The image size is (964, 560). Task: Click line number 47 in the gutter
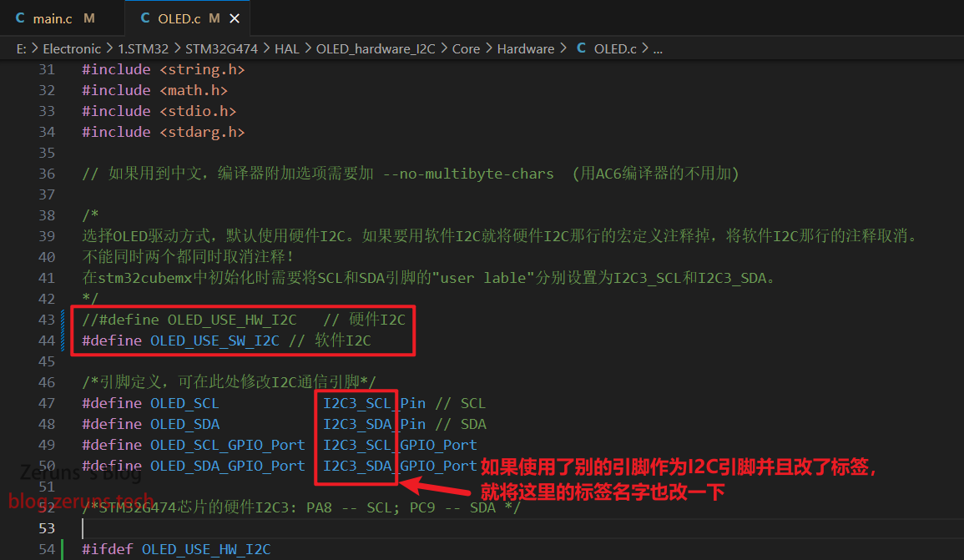coord(48,403)
